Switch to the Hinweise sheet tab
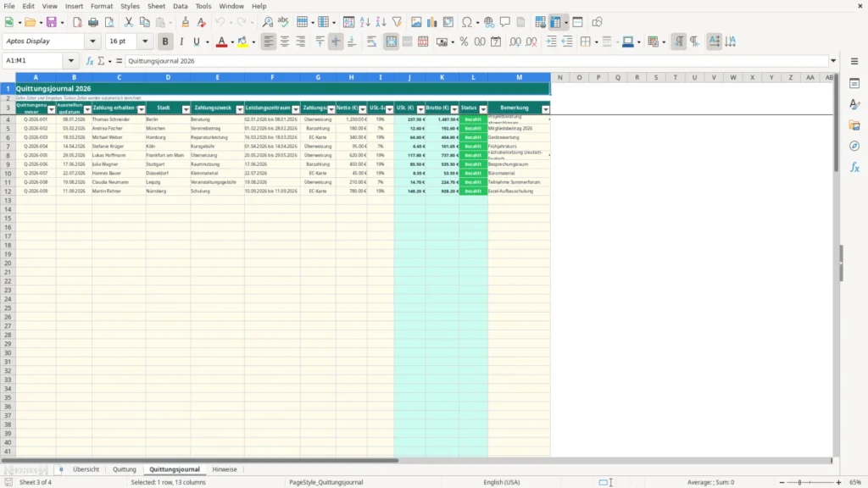Image resolution: width=868 pixels, height=488 pixels. 224,469
